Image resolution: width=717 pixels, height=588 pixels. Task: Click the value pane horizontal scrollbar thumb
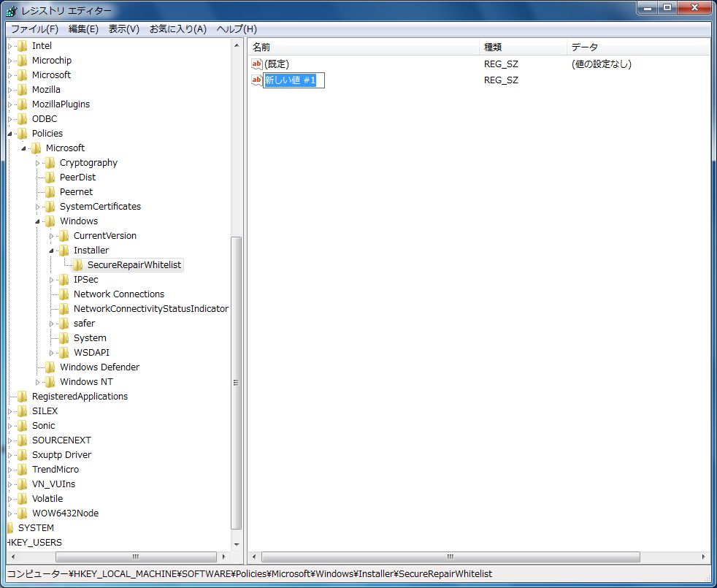450,557
